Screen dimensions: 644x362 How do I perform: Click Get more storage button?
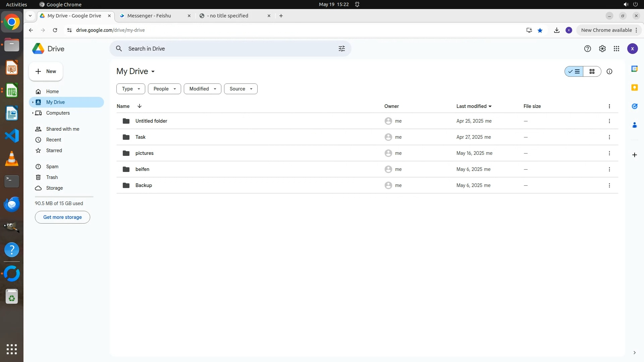[x=62, y=217]
